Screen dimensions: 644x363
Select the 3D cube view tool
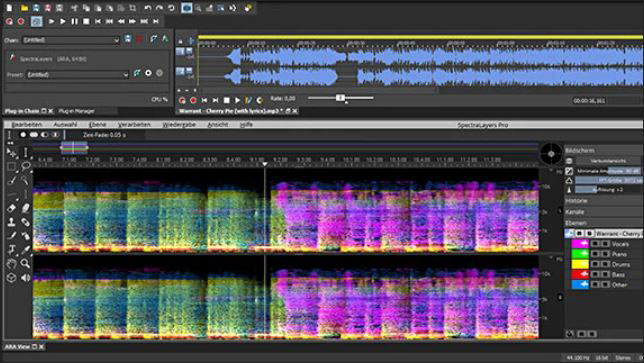12,278
